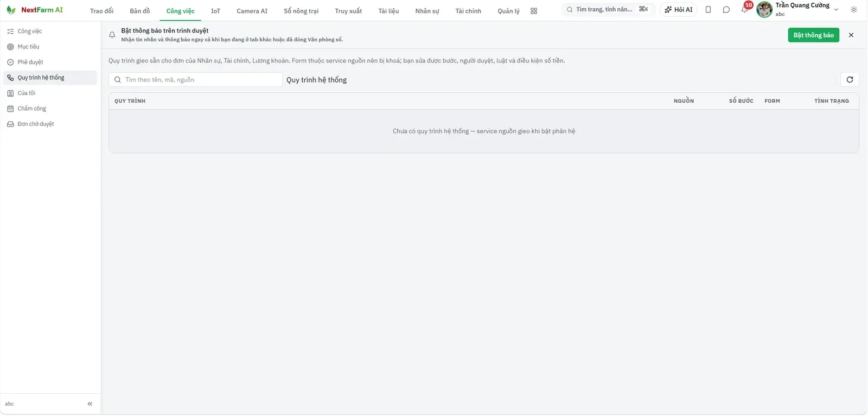The width and height of the screenshot is (868, 416).
Task: Open the IoT tab
Action: [215, 11]
